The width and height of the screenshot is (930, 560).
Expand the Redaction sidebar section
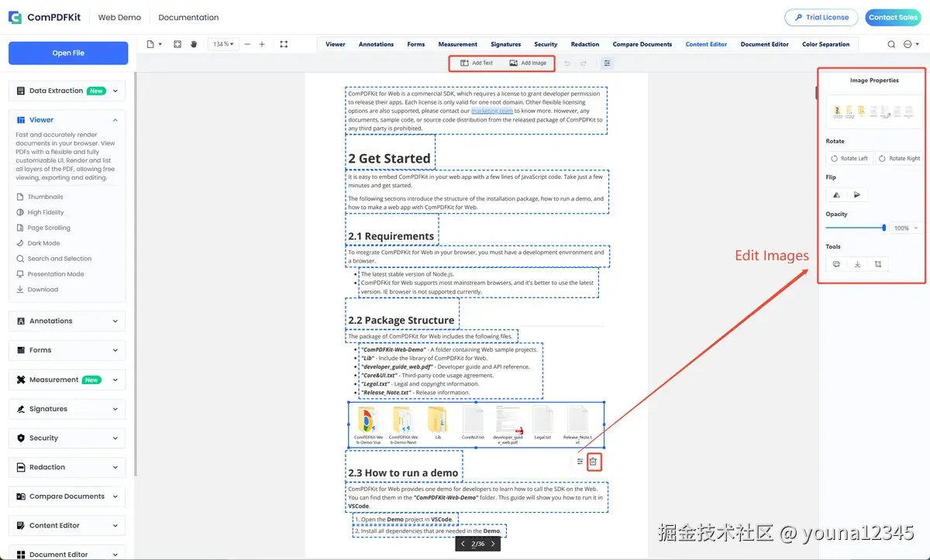coord(67,467)
